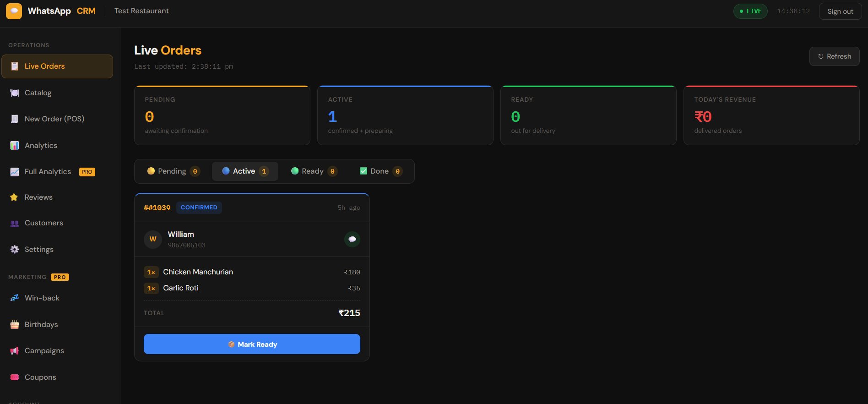868x404 pixels.
Task: Select the Active orders tab
Action: tap(245, 171)
